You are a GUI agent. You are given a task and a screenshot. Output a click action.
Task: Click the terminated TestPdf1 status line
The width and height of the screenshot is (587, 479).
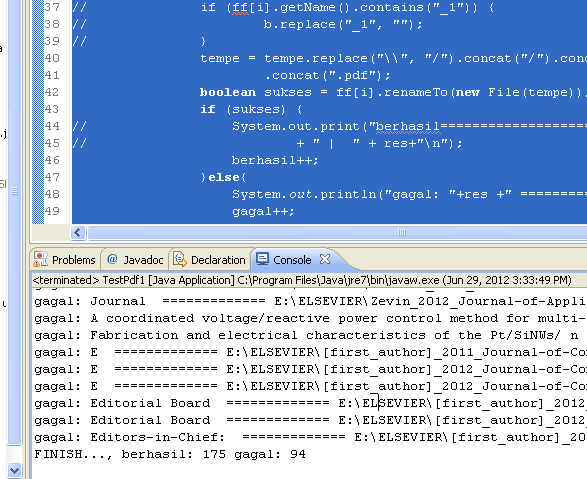click(x=302, y=280)
